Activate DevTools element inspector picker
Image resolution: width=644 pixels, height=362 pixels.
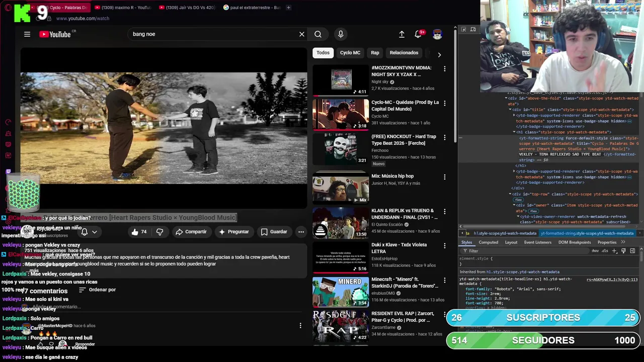pos(463,30)
